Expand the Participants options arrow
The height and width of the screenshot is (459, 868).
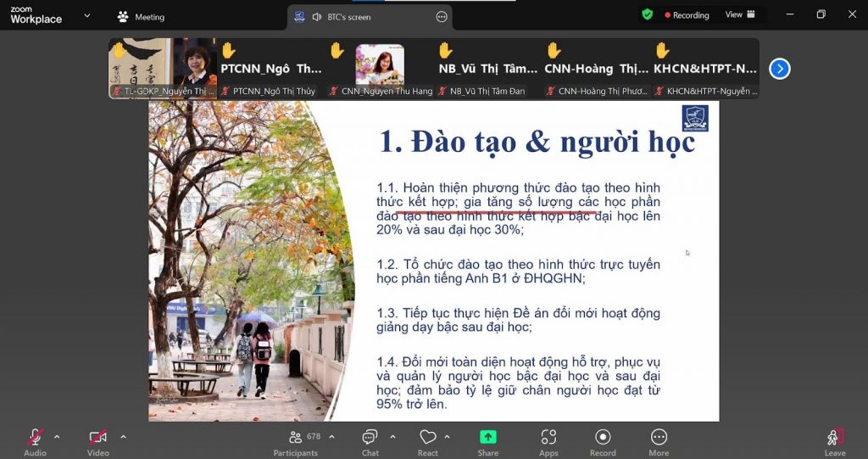tap(331, 437)
